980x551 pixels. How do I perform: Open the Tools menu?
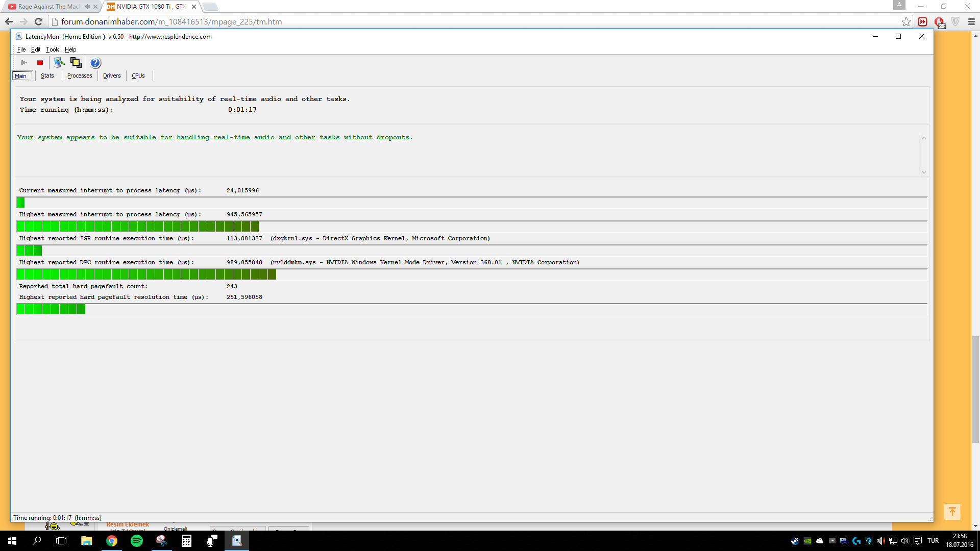53,49
